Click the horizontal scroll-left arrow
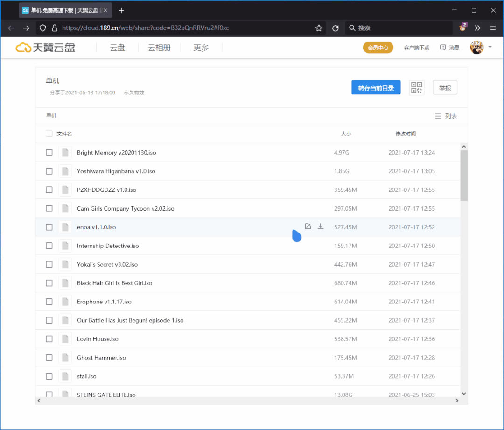The image size is (504, 430). click(x=39, y=401)
